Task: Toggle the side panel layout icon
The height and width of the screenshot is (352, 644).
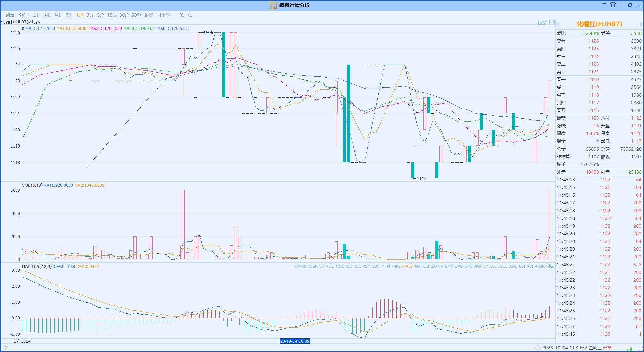Action: coord(552,22)
